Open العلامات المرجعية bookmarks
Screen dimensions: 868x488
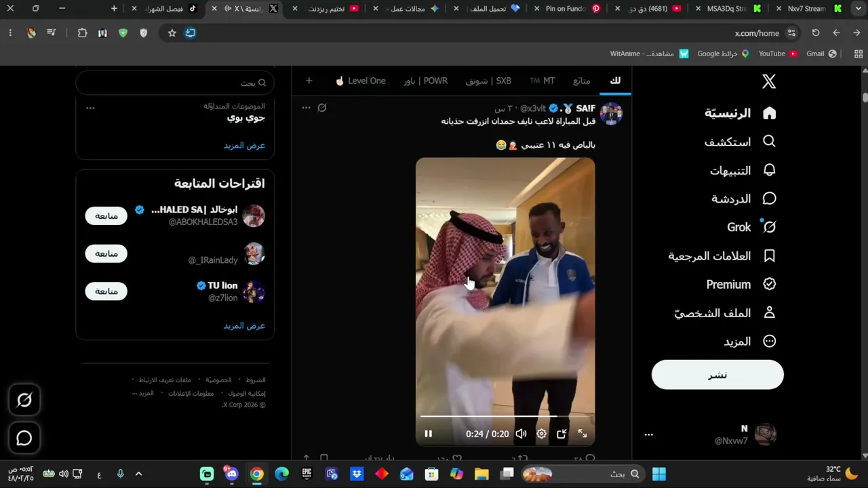click(x=722, y=256)
